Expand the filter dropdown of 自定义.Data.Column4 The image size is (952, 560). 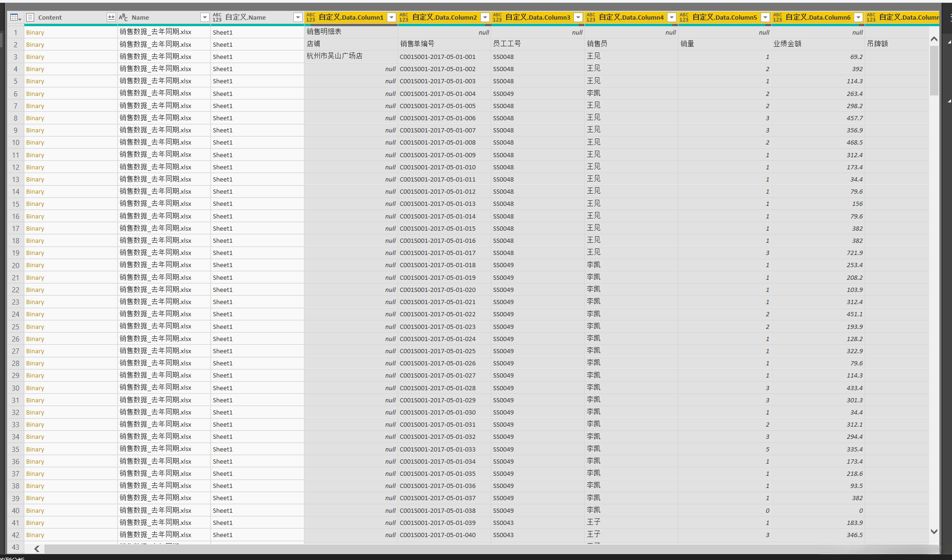coord(672,17)
